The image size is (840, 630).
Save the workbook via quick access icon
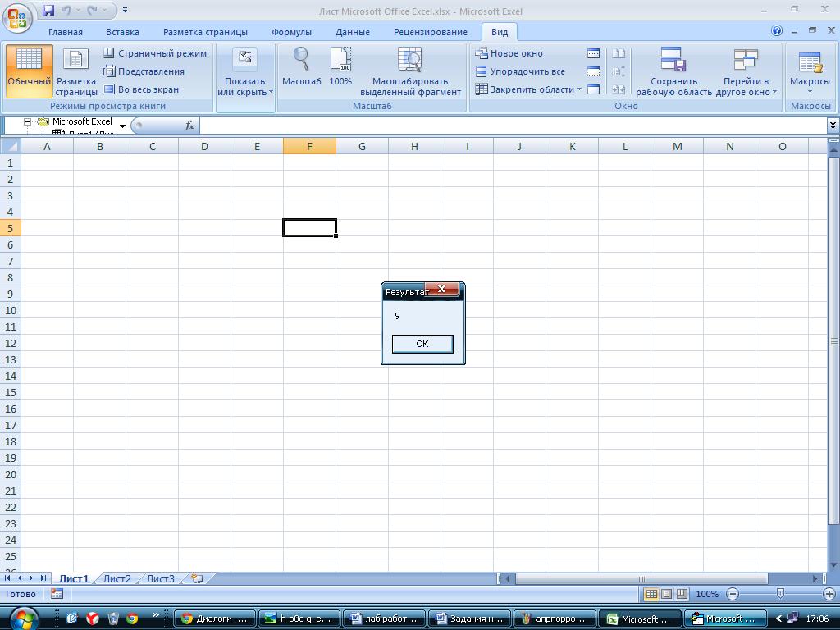click(48, 10)
